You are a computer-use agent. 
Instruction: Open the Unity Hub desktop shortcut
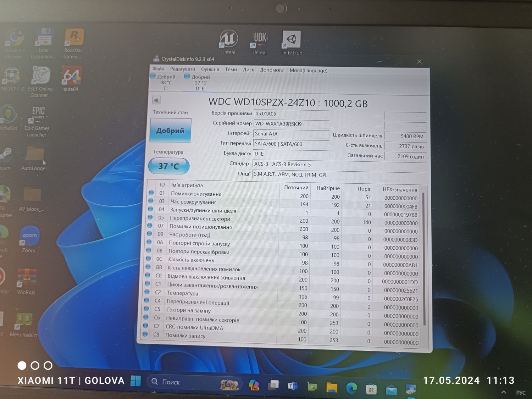click(291, 43)
